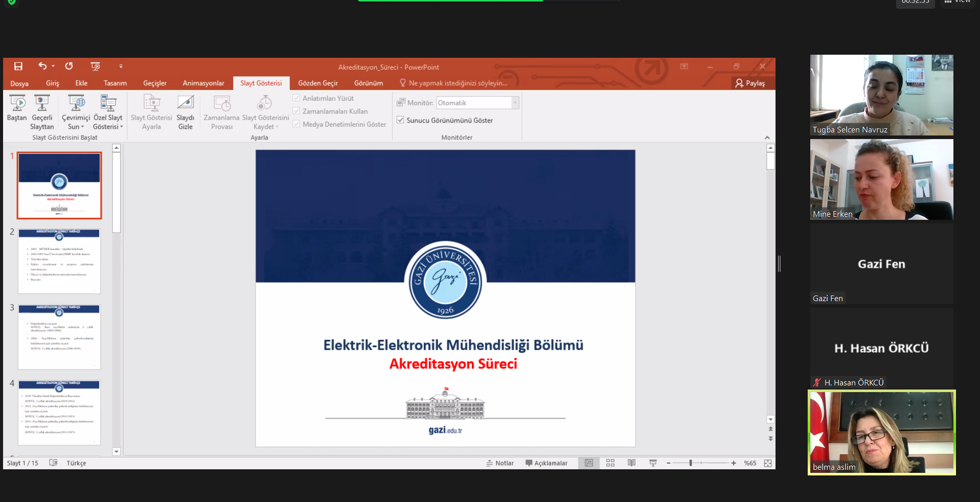Click the Save icon in PowerPoint title bar

(x=18, y=66)
